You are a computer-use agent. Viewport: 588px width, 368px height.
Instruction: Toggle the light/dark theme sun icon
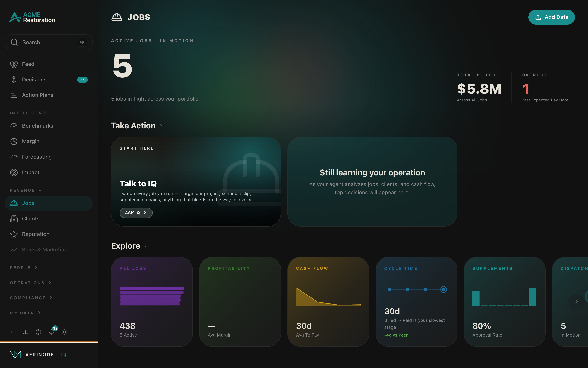pos(64,332)
